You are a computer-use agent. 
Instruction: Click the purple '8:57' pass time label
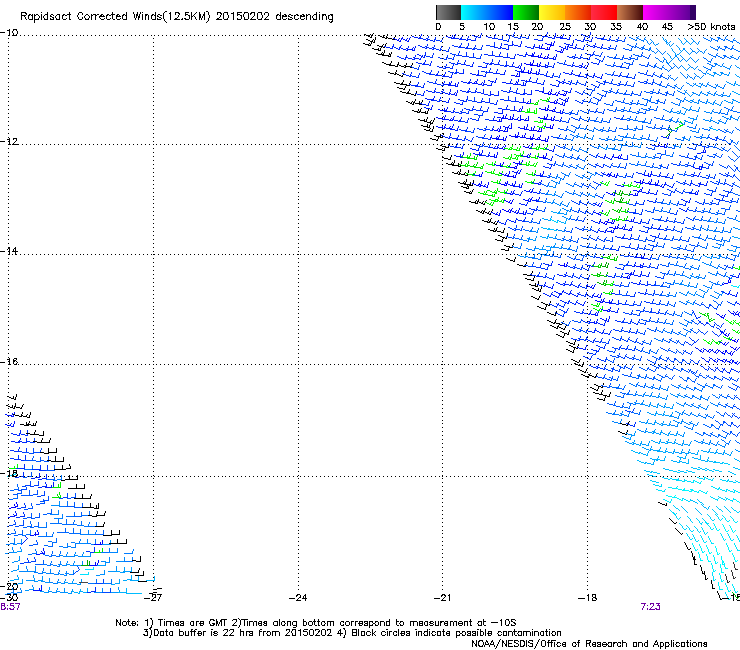point(10,607)
